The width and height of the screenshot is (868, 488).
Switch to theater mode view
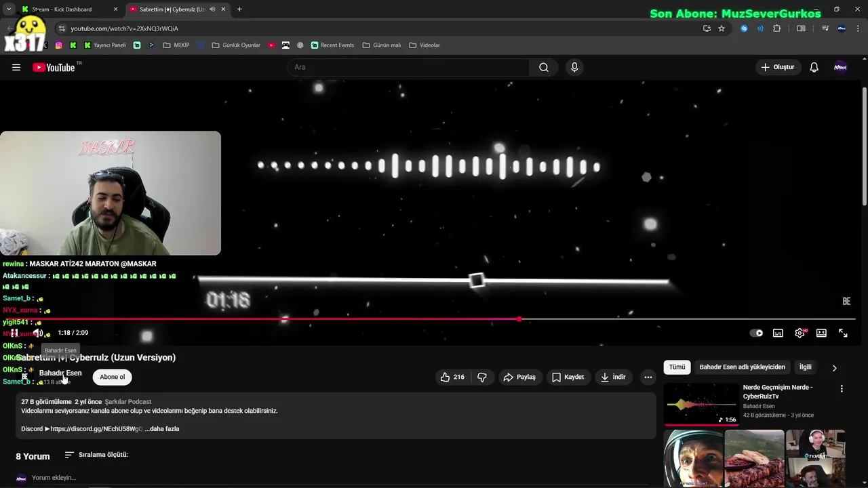click(821, 333)
